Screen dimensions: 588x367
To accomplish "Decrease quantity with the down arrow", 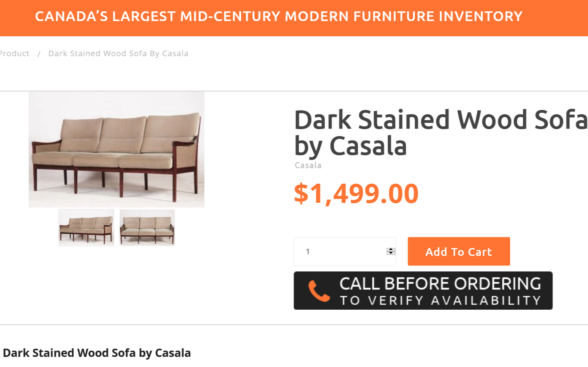I will [x=391, y=253].
